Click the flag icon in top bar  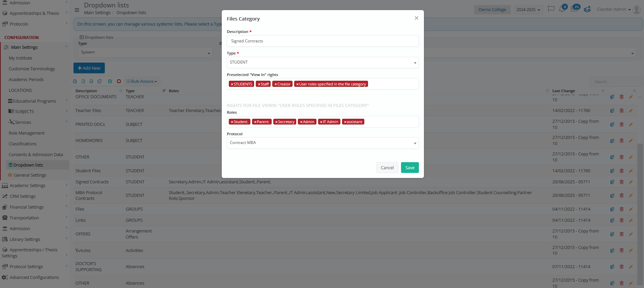click(551, 9)
